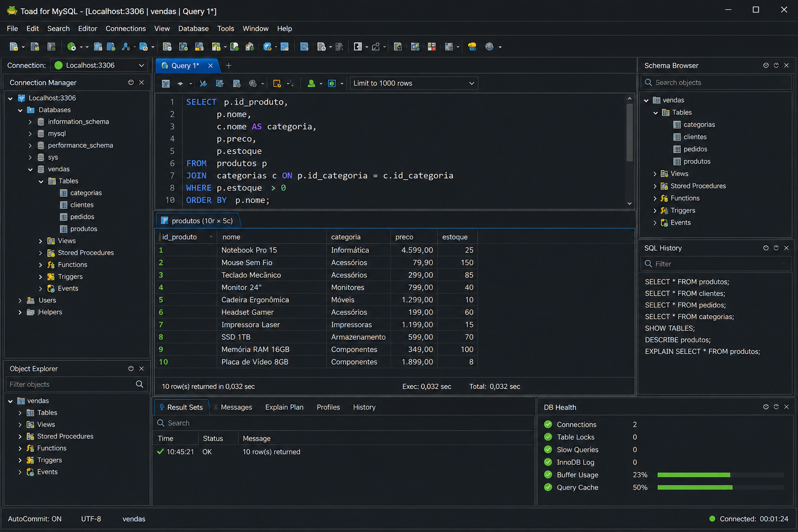Switch to the Explain Plan tab
Image resolution: width=798 pixels, height=532 pixels.
pos(284,407)
